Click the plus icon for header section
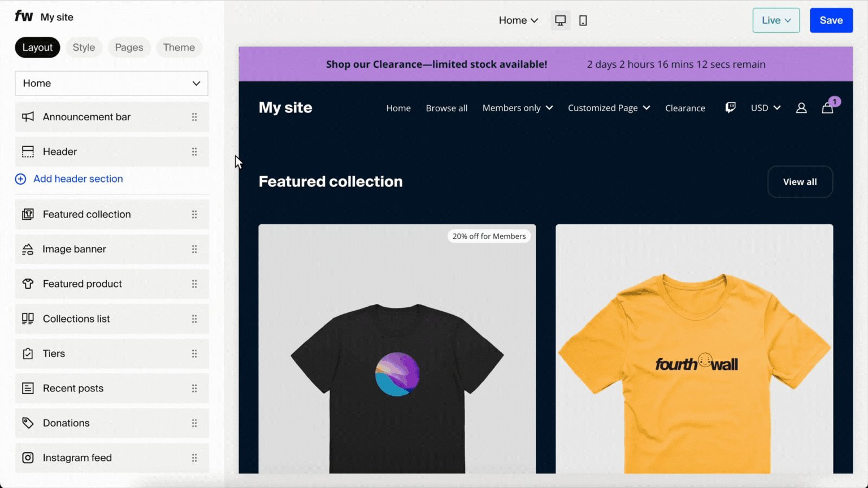 [x=20, y=179]
